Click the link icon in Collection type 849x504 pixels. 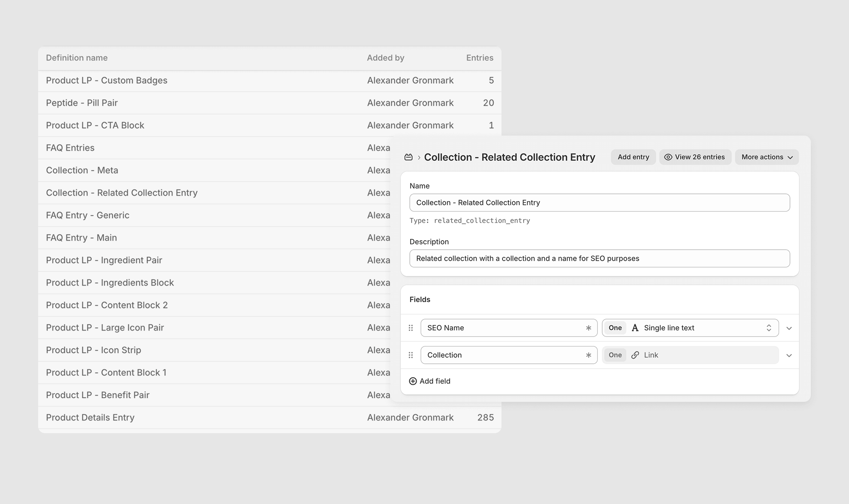[635, 355]
